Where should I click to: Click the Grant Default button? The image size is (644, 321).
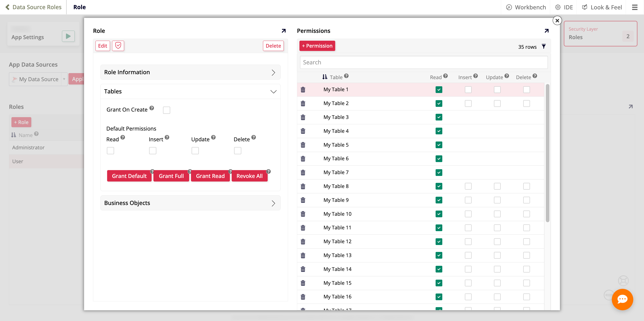point(129,176)
